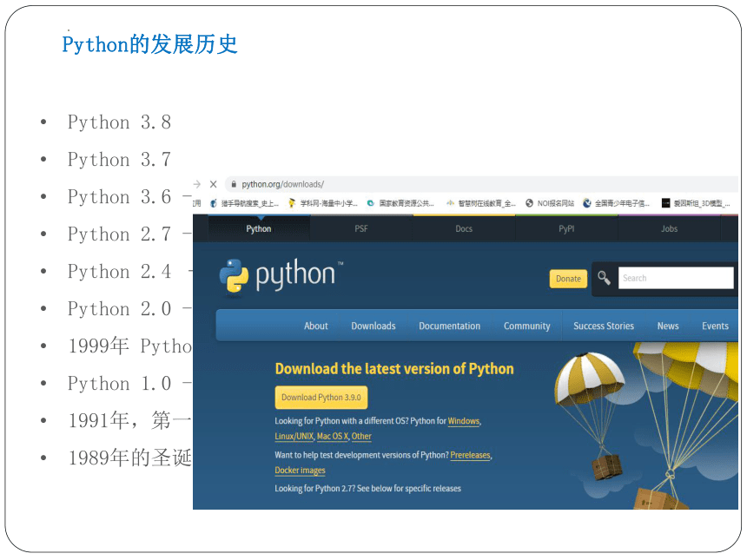Switch to the PSF top tab

(361, 228)
